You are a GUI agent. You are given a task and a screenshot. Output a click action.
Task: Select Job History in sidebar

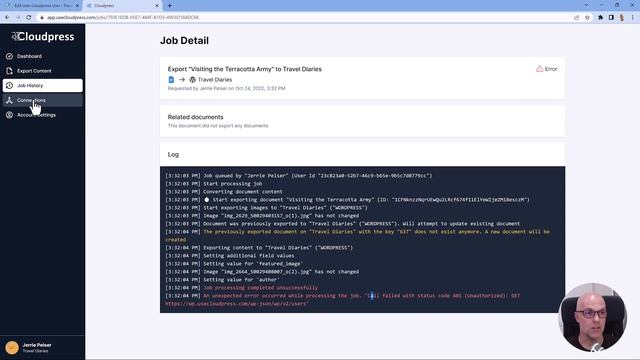click(42, 85)
